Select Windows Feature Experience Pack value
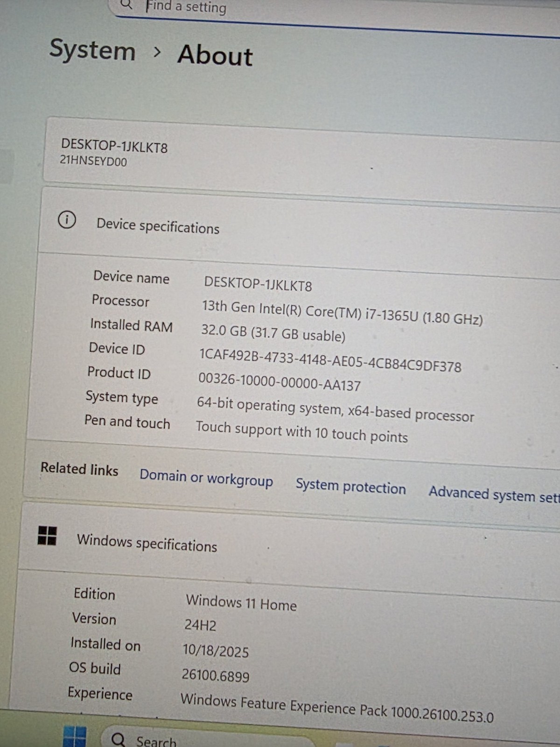Screen dimensions: 560x747 (x=337, y=708)
